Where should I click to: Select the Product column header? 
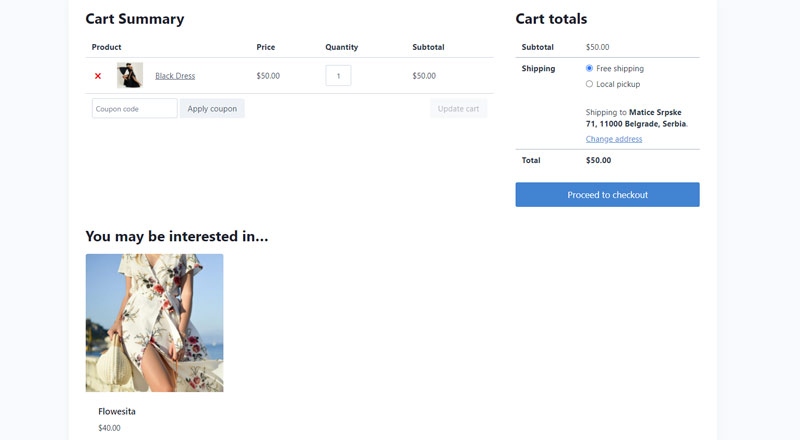pyautogui.click(x=106, y=47)
